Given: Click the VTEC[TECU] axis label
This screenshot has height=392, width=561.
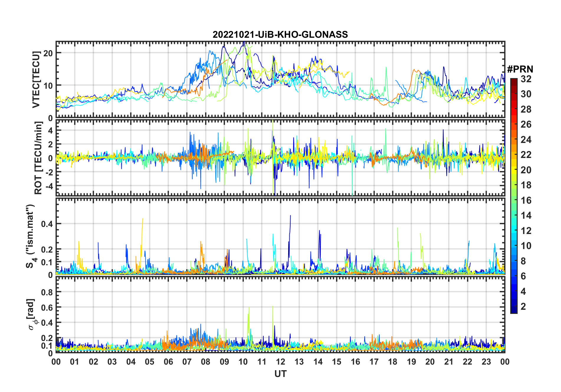Looking at the screenshot, I should coord(36,80).
